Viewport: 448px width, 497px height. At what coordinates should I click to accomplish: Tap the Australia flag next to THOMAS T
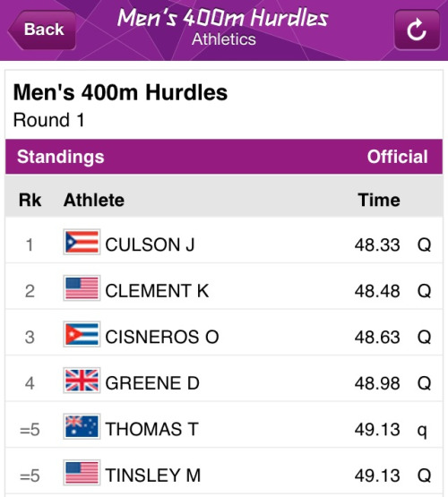coord(82,426)
